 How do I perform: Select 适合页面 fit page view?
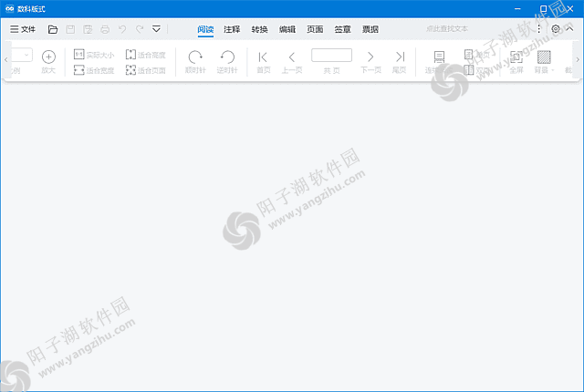146,70
